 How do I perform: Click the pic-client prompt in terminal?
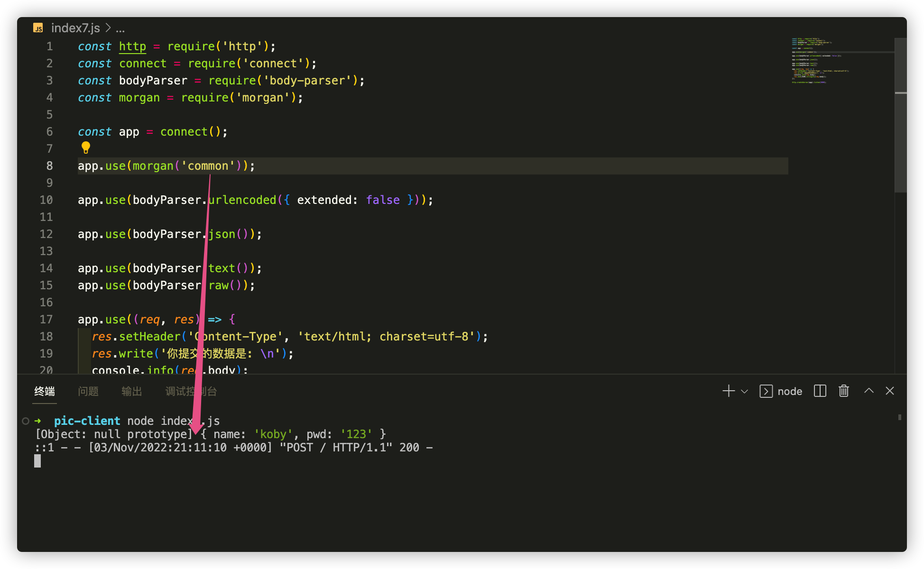click(87, 421)
